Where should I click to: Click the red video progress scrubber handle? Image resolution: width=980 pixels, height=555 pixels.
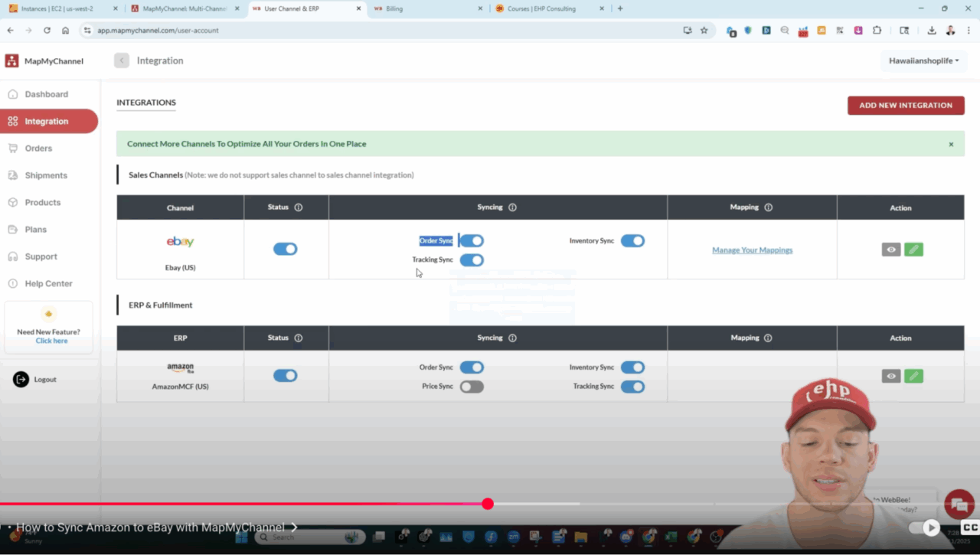[488, 504]
